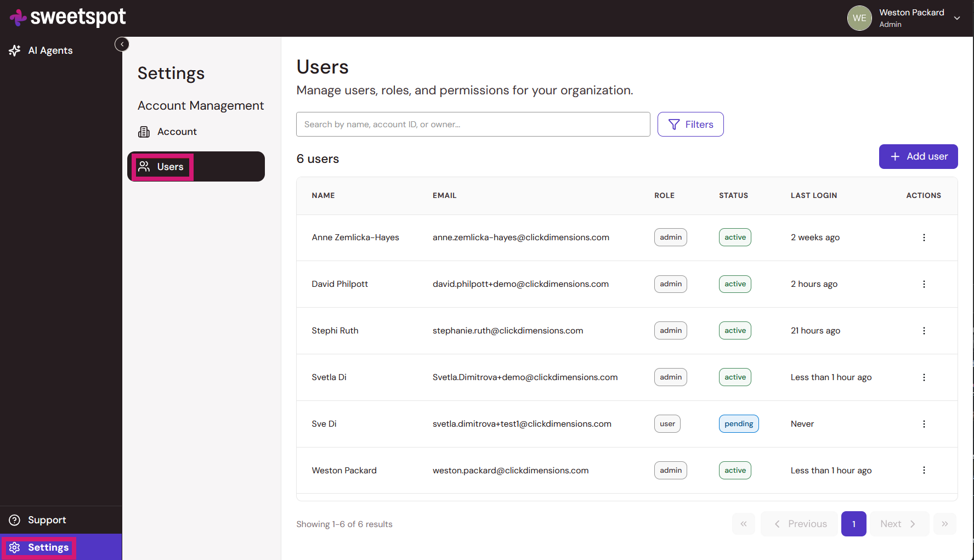Image resolution: width=974 pixels, height=560 pixels.
Task: Click the name David Philpott
Action: (339, 284)
